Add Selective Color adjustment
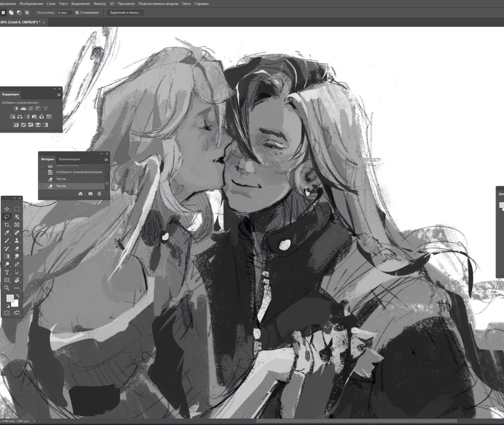The height and width of the screenshot is (425, 504). (x=38, y=125)
